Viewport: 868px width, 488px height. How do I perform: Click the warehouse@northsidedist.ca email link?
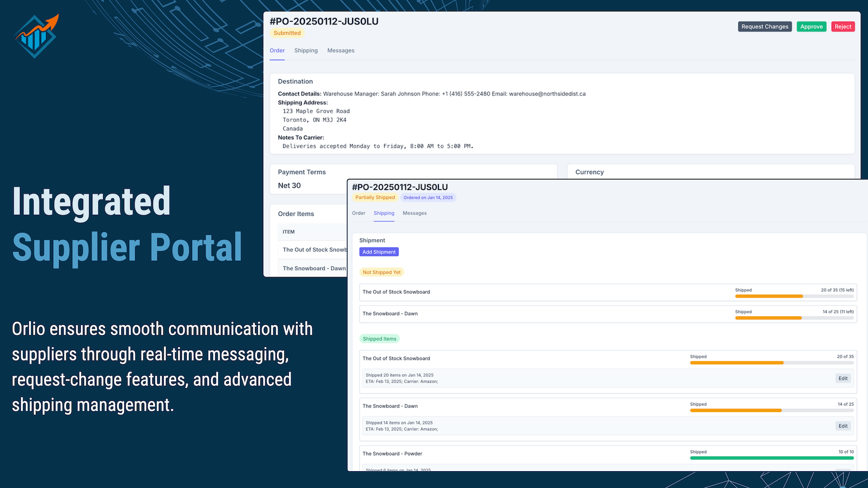[547, 94]
